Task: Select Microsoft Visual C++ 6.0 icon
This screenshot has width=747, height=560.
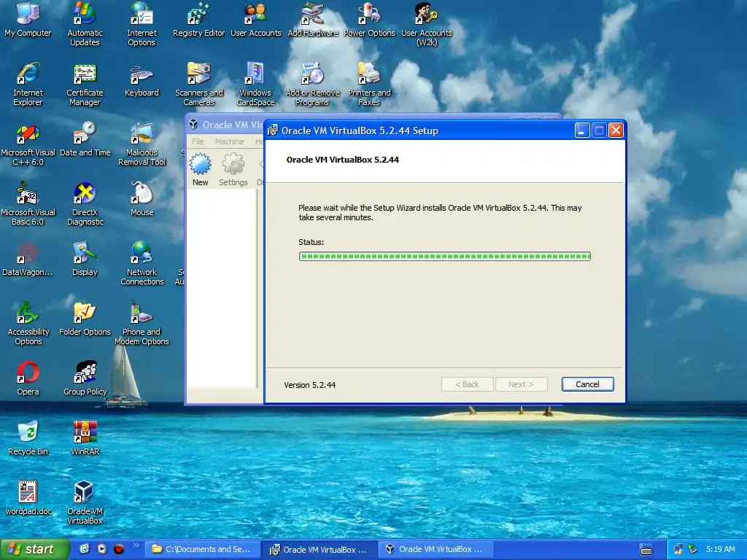Action: [28, 144]
